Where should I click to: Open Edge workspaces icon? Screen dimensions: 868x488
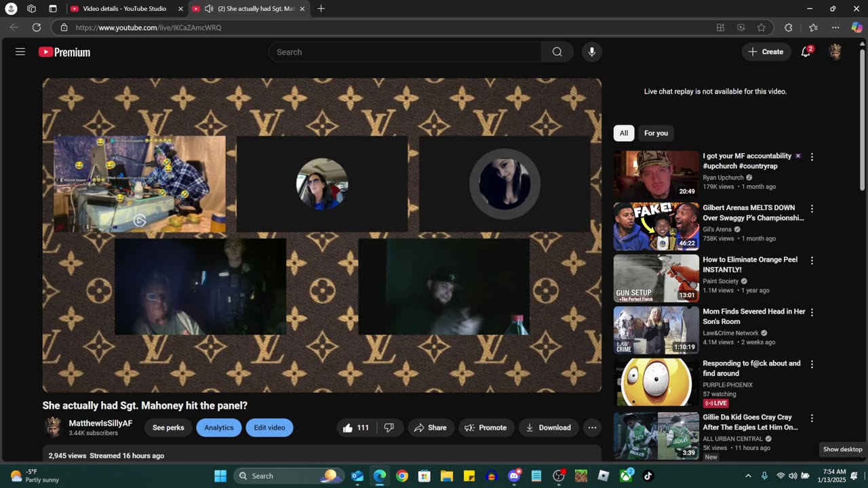pos(31,9)
